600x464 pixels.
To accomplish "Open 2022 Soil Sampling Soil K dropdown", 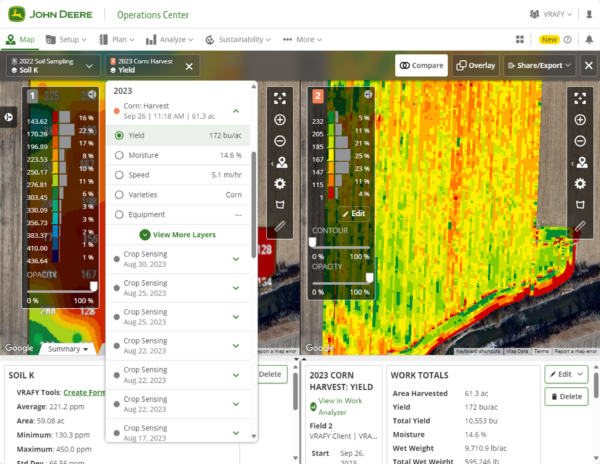I will (53, 66).
